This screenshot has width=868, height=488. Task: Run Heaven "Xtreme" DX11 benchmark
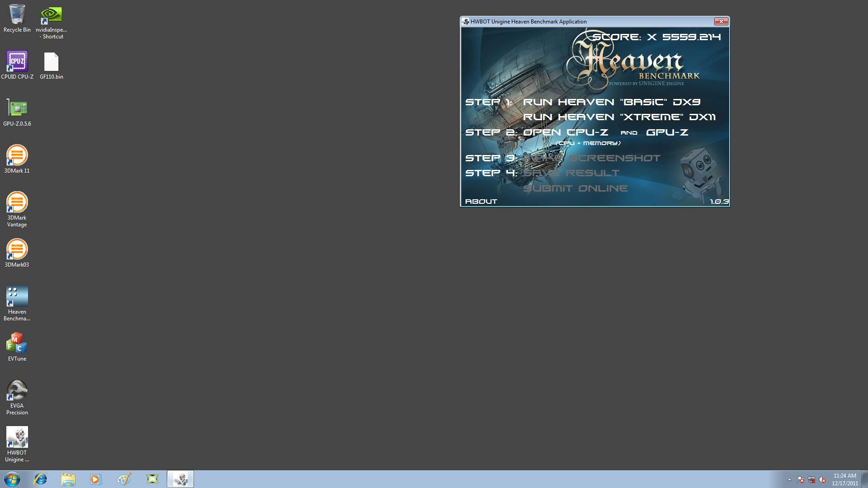[619, 117]
